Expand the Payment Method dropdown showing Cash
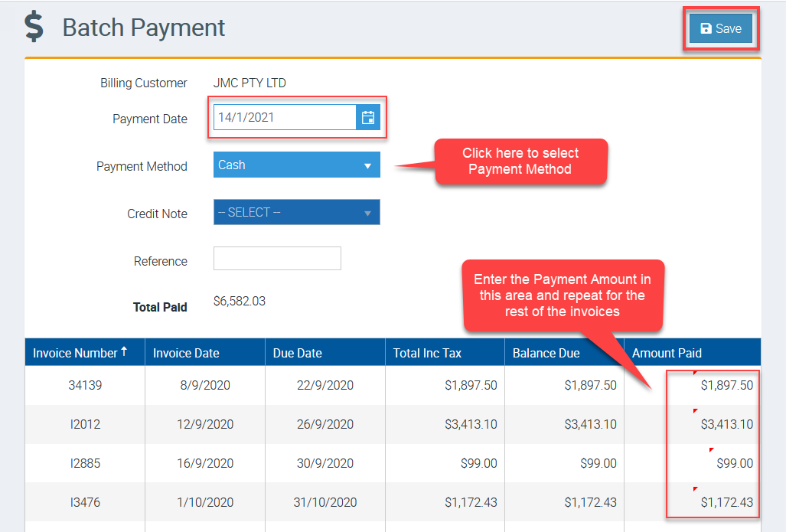The height and width of the screenshot is (532, 786). (296, 165)
